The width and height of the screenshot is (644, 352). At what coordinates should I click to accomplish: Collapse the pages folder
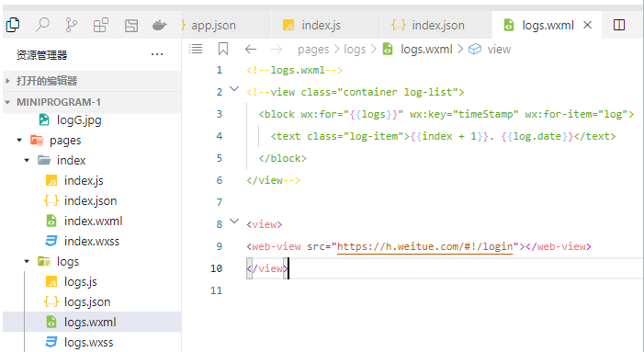[x=19, y=141]
